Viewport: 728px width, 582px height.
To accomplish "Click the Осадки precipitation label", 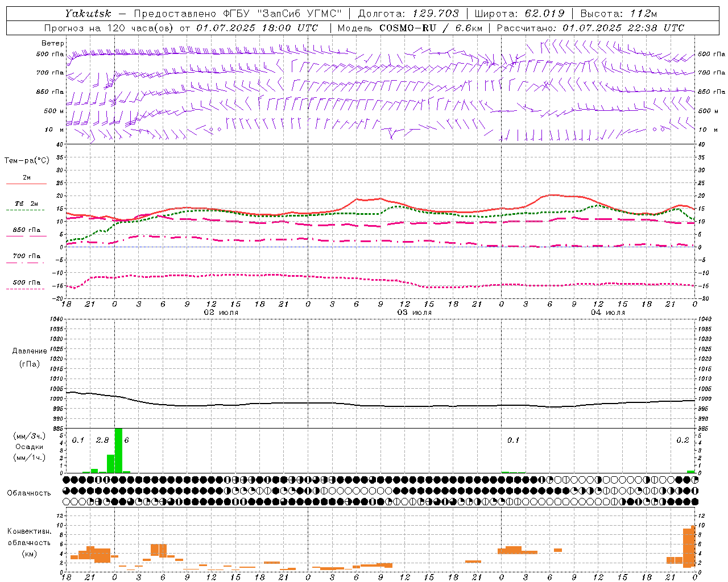I will pos(30,447).
